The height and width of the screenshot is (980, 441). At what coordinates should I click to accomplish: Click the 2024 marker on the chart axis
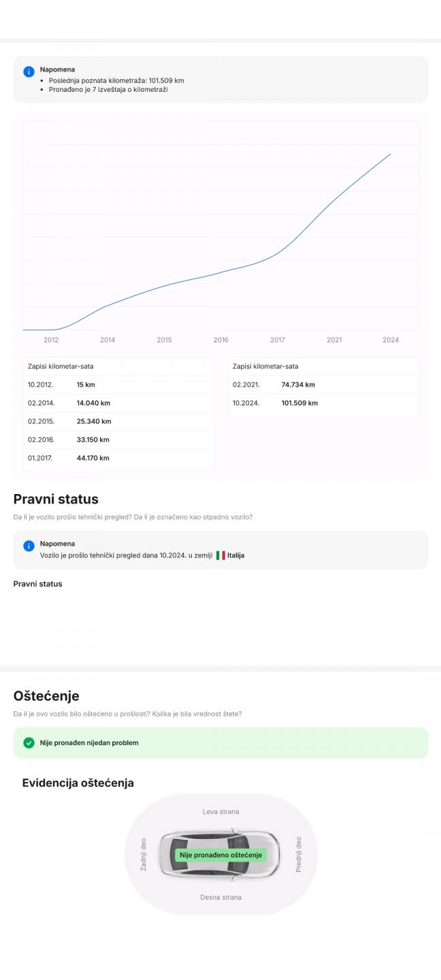tap(391, 340)
